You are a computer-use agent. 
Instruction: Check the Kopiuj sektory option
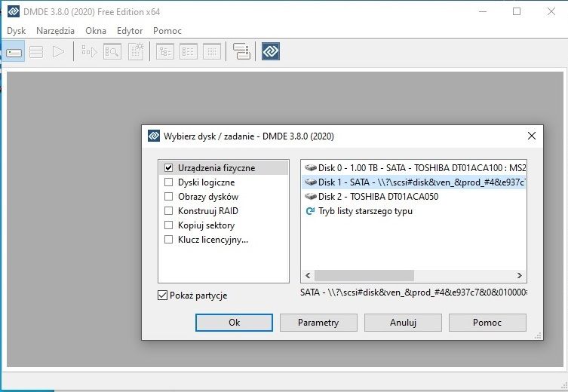tap(168, 225)
